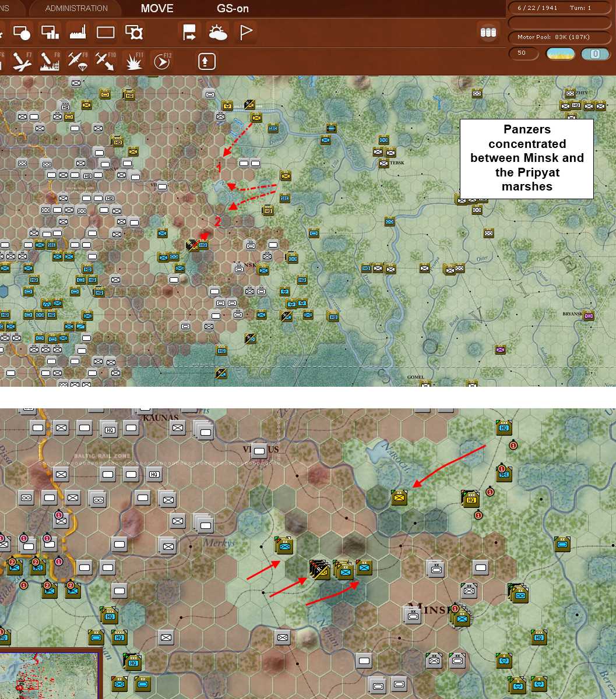
Task: Click the units-with-gear toolbar icon
Action: [134, 32]
